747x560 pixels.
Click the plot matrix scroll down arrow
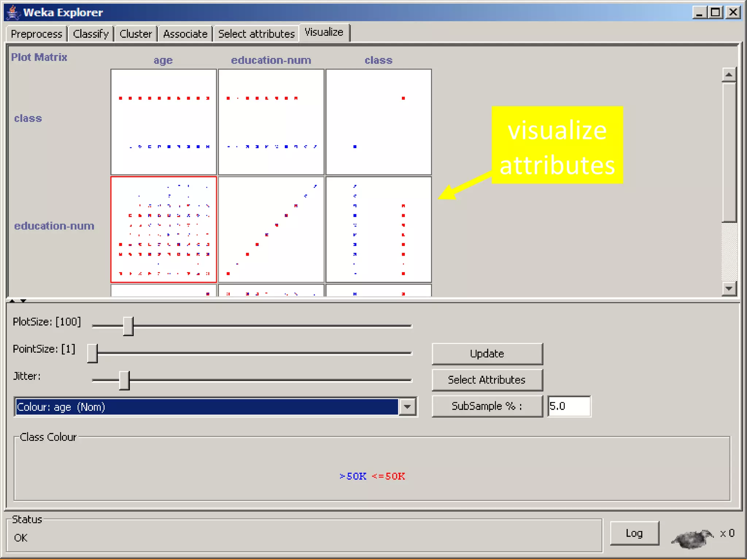click(x=729, y=289)
